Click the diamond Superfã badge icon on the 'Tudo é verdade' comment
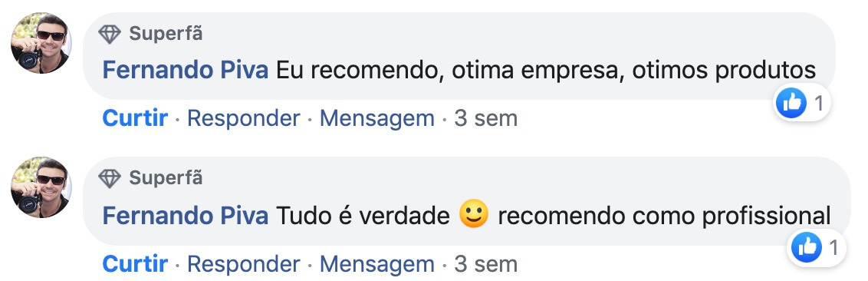Image resolution: width=868 pixels, height=281 pixels. 110,178
